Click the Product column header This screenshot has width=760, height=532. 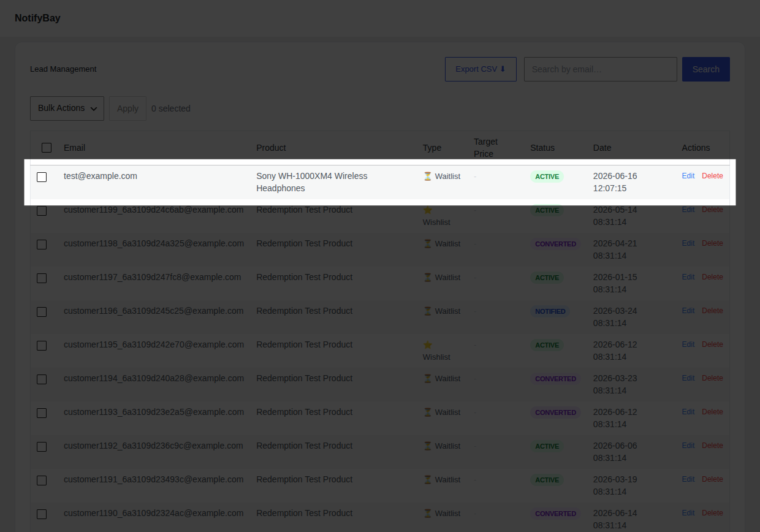271,148
